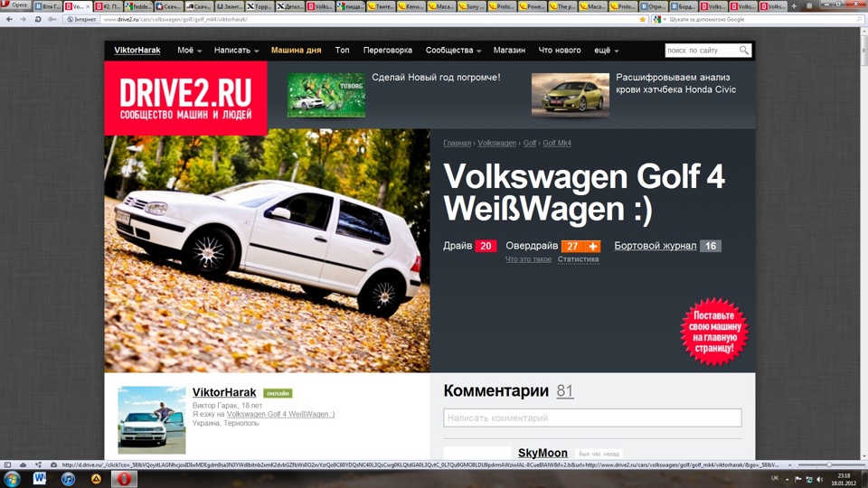
Task: Expand the 'Написать' dropdown menu
Action: pyautogui.click(x=236, y=51)
